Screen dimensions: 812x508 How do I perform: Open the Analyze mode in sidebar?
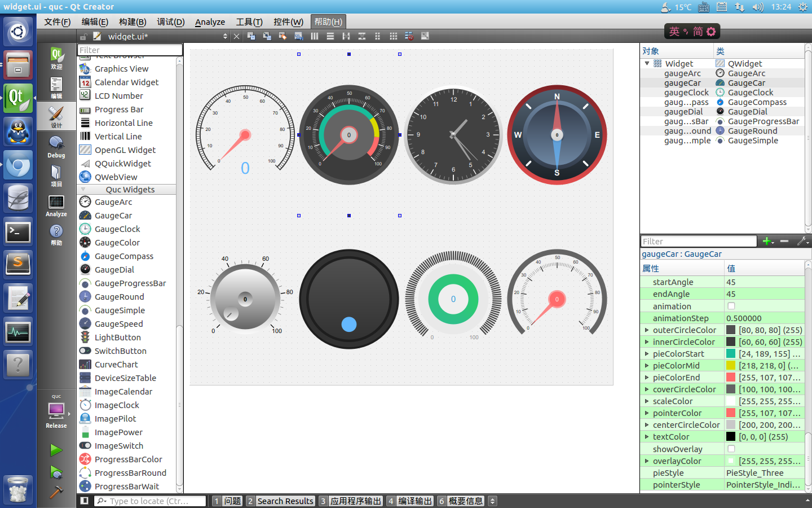coord(56,205)
